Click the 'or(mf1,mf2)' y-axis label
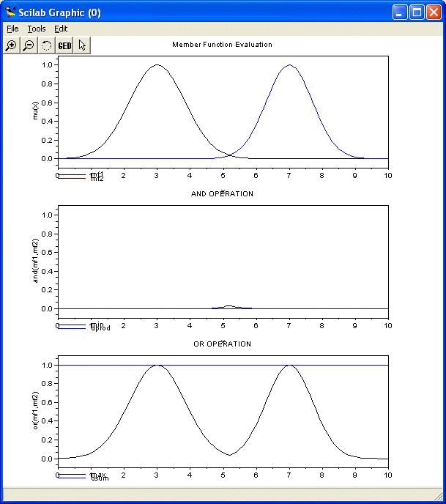This screenshot has height=504, width=446. point(35,410)
